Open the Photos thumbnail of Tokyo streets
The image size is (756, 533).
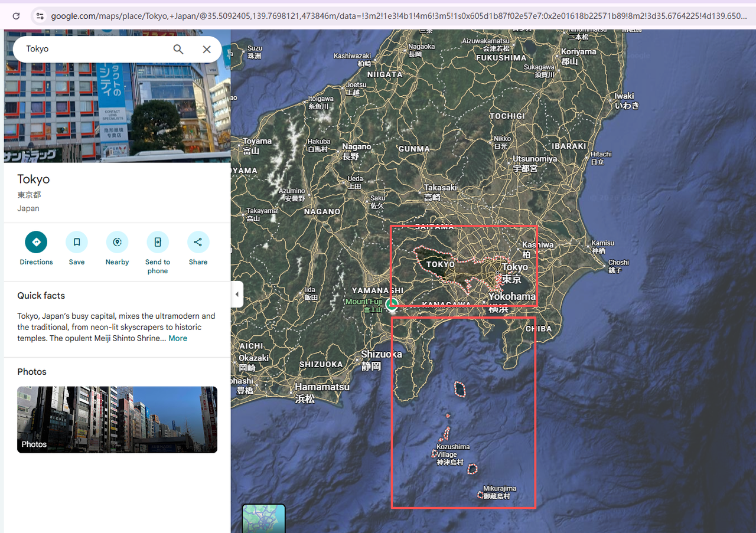point(117,420)
